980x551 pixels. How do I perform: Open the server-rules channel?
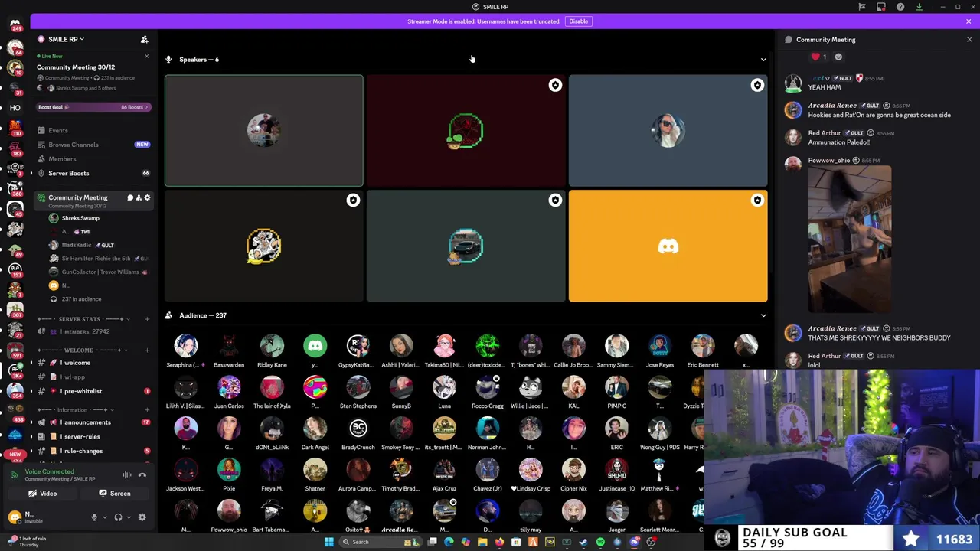coord(82,437)
